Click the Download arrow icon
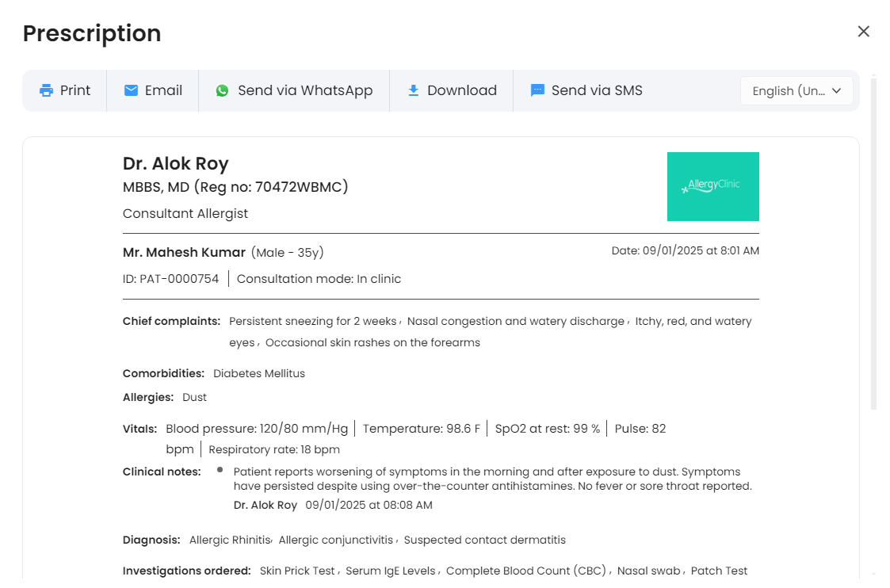This screenshot has height=588, width=890. click(413, 90)
